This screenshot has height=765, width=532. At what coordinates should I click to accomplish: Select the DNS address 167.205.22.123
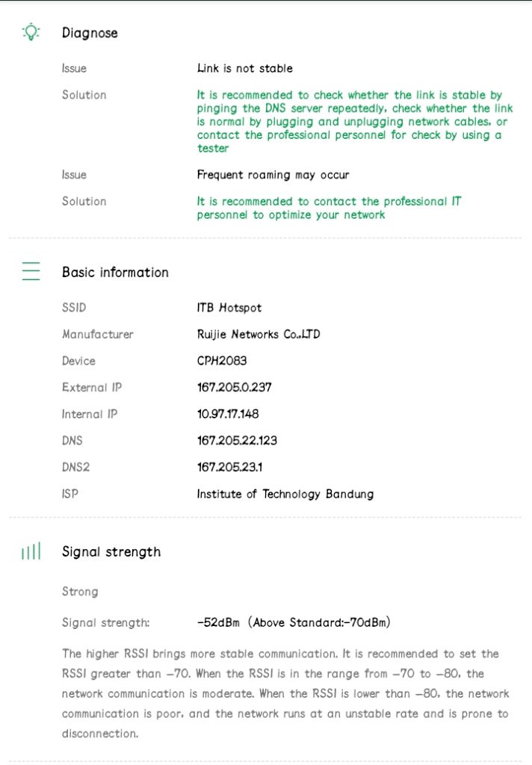point(237,441)
